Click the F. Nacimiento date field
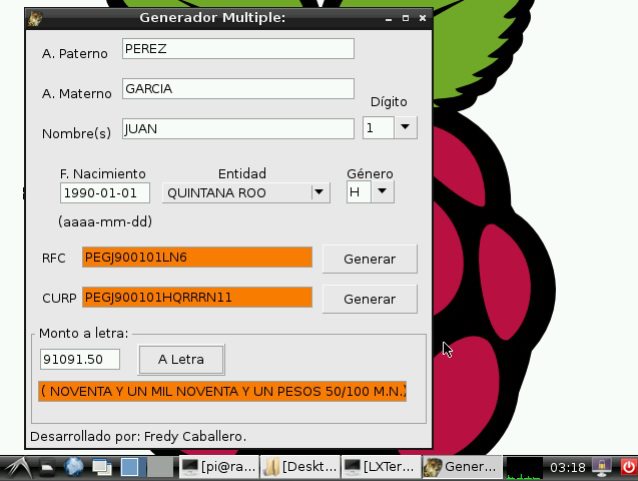The width and height of the screenshot is (638, 481). click(x=105, y=193)
